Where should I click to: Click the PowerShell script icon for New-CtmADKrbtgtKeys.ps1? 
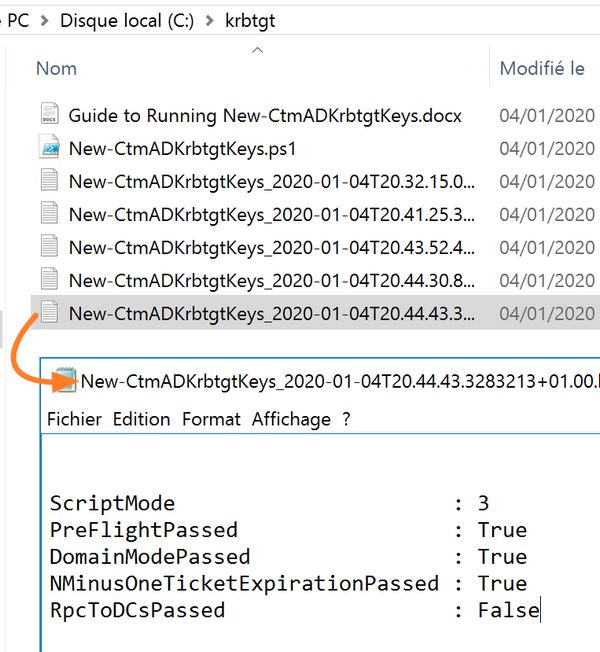coord(49,148)
